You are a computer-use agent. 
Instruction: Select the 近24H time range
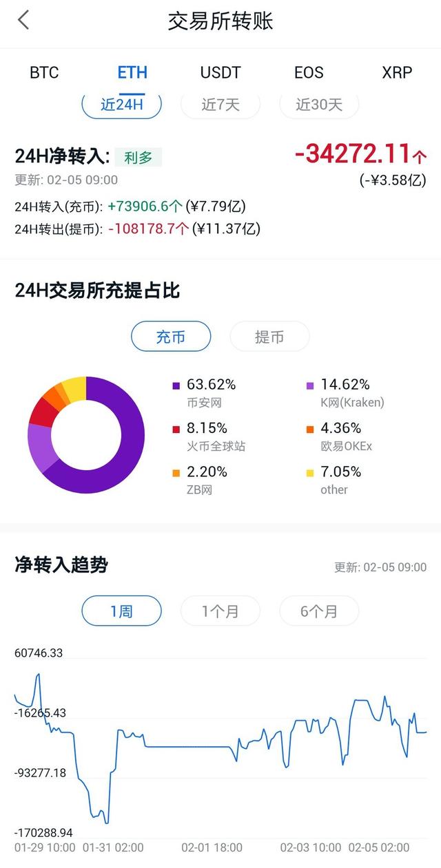tap(121, 105)
